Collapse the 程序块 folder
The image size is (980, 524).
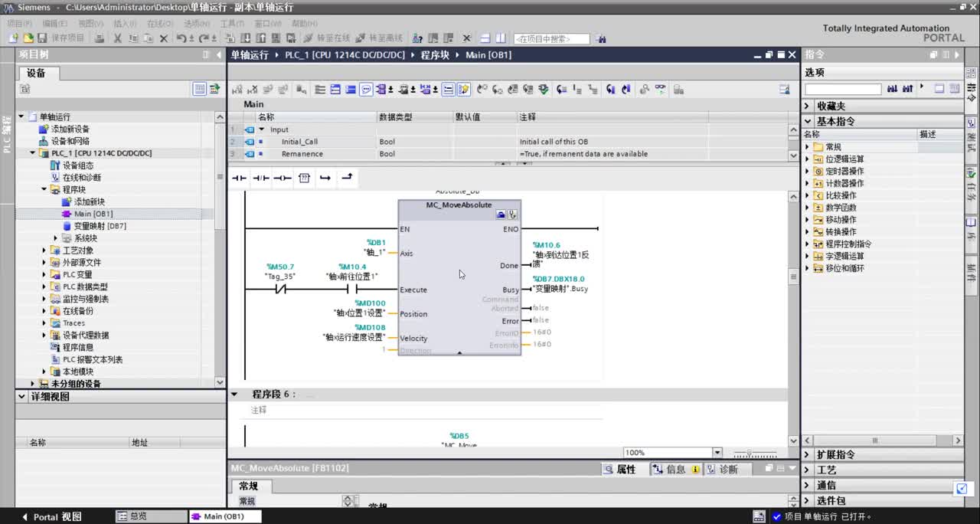point(44,189)
